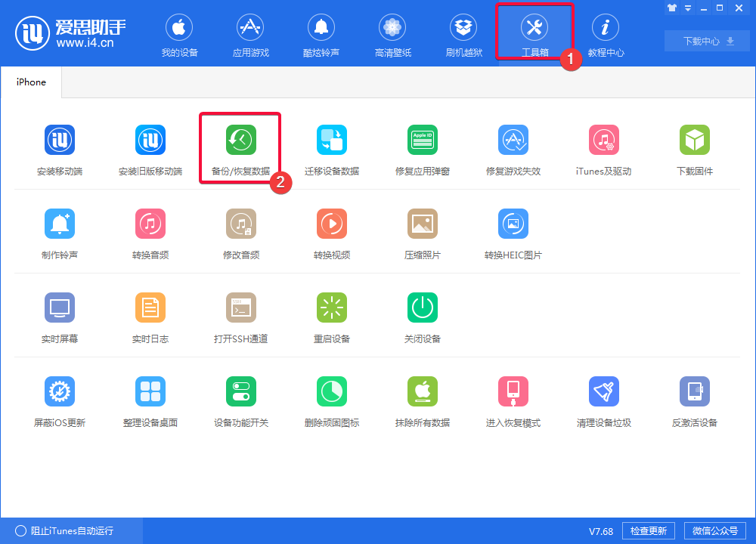Open 打开SSH通道 SSH tunnel tool
Viewport: 756px width, 544px height.
[x=240, y=315]
